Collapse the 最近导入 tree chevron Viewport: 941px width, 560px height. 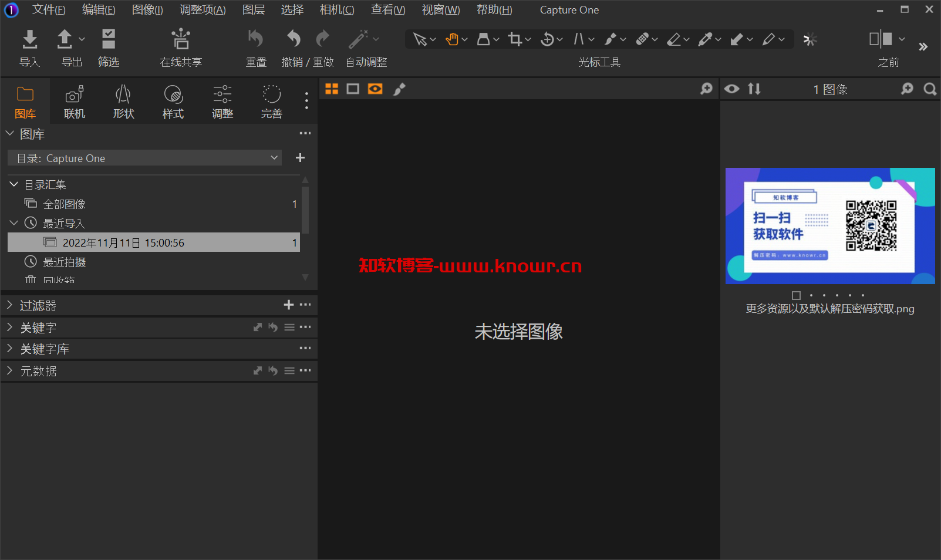click(14, 223)
